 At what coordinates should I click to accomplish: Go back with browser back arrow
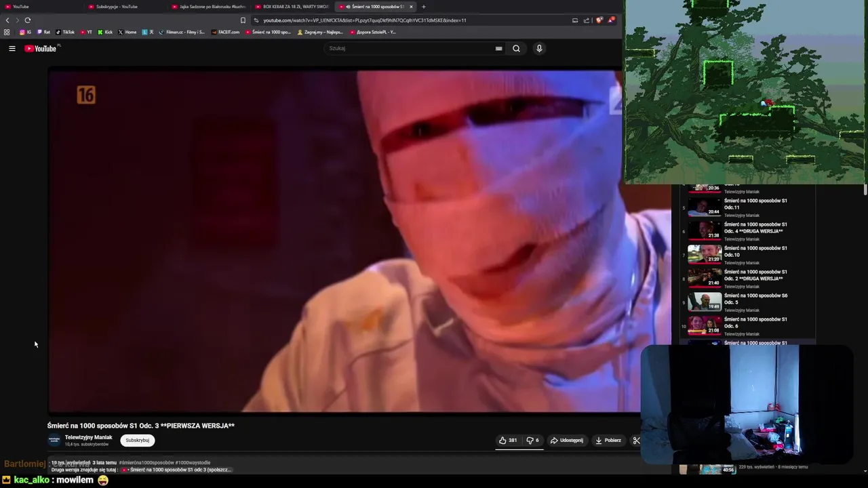(7, 20)
